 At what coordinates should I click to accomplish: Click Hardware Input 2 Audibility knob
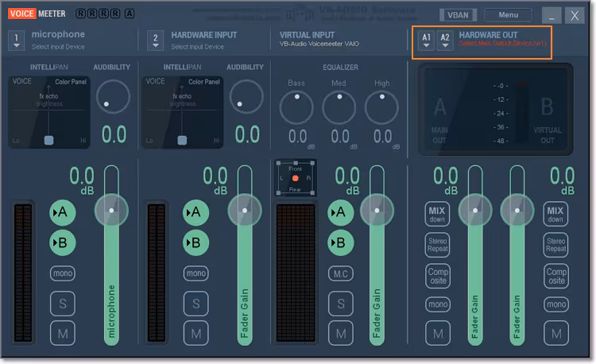246,96
